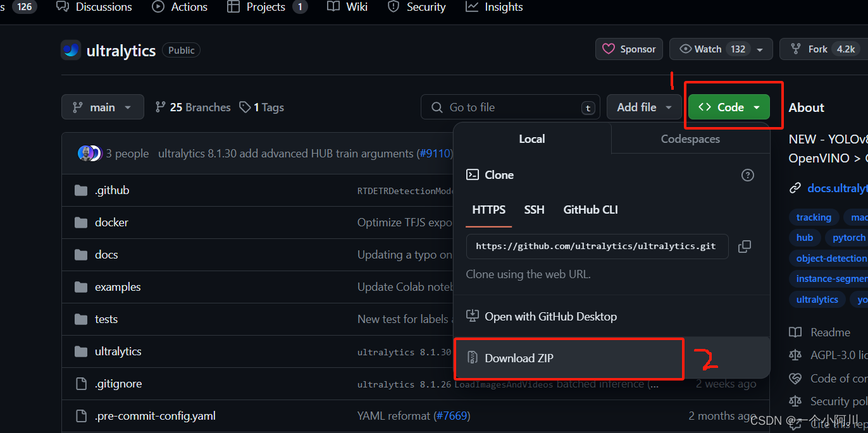868x433 pixels.
Task: Click the ultralytics repository avatar logo
Action: point(71,50)
